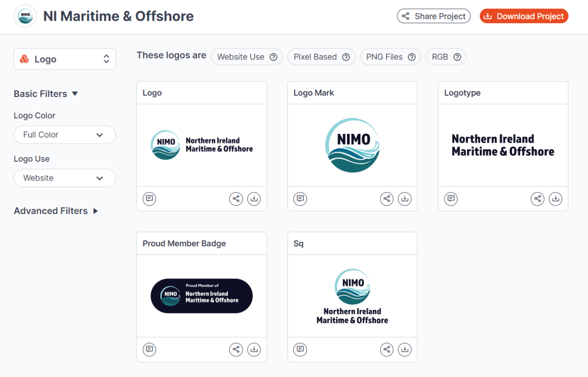Screen dimensions: 588x377
Task: Click the Logo Mark card title
Action: click(314, 93)
